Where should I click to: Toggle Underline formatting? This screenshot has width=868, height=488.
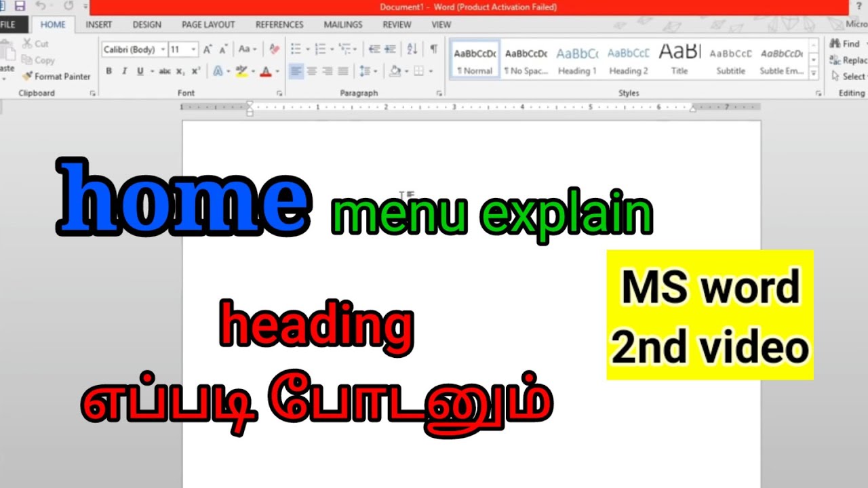pos(140,71)
